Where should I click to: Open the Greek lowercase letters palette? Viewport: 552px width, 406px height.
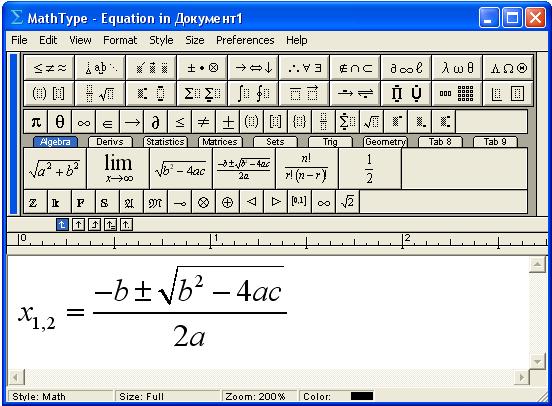click(x=457, y=68)
